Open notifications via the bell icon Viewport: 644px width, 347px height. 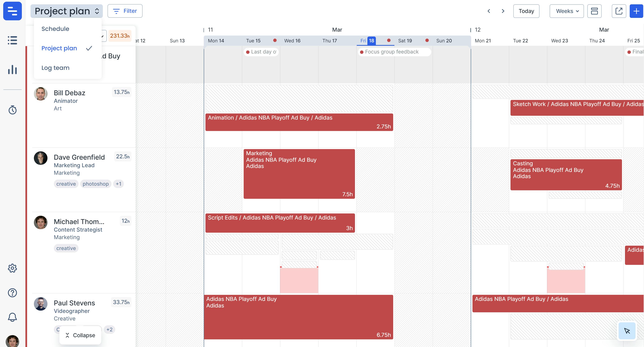tap(12, 317)
